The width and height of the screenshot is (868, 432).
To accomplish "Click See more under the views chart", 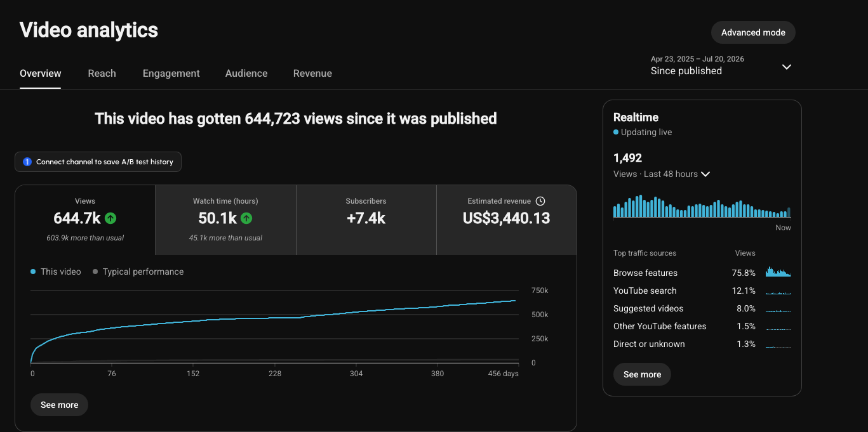I will point(60,405).
